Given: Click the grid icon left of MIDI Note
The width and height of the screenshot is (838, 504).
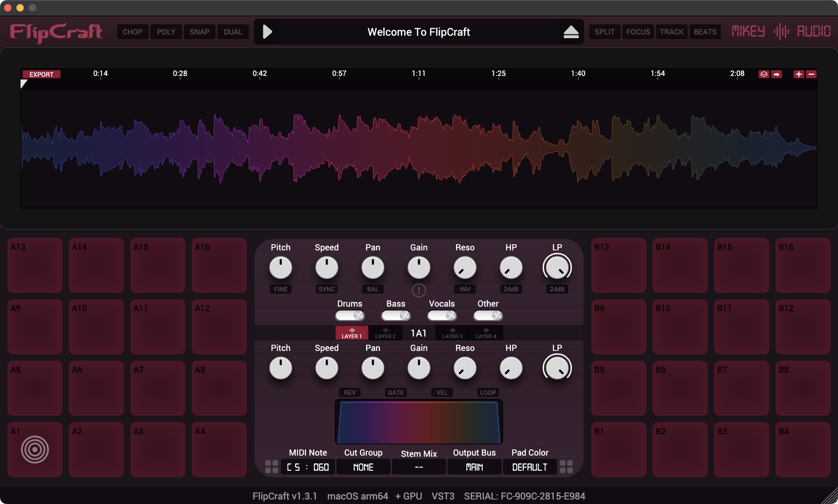Looking at the screenshot, I should point(272,467).
